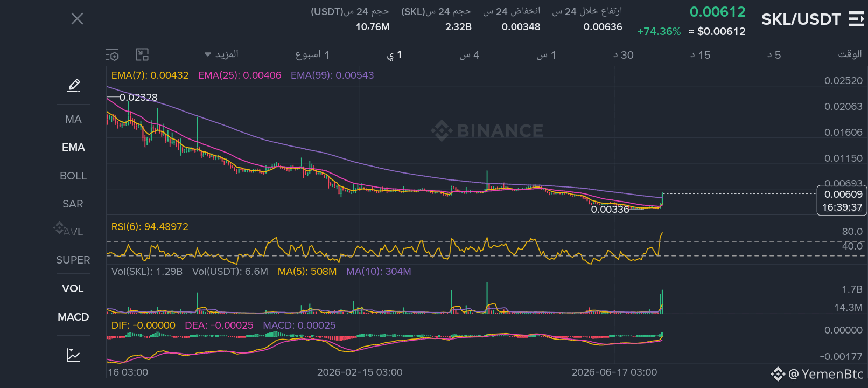The height and width of the screenshot is (388, 868).
Task: Click the EMA(7) legend value
Action: pyautogui.click(x=150, y=75)
